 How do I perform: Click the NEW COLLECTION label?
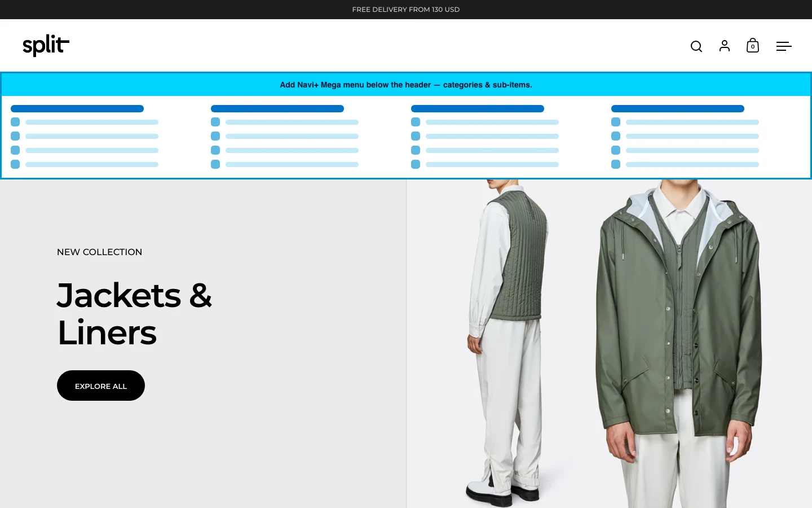tap(99, 252)
